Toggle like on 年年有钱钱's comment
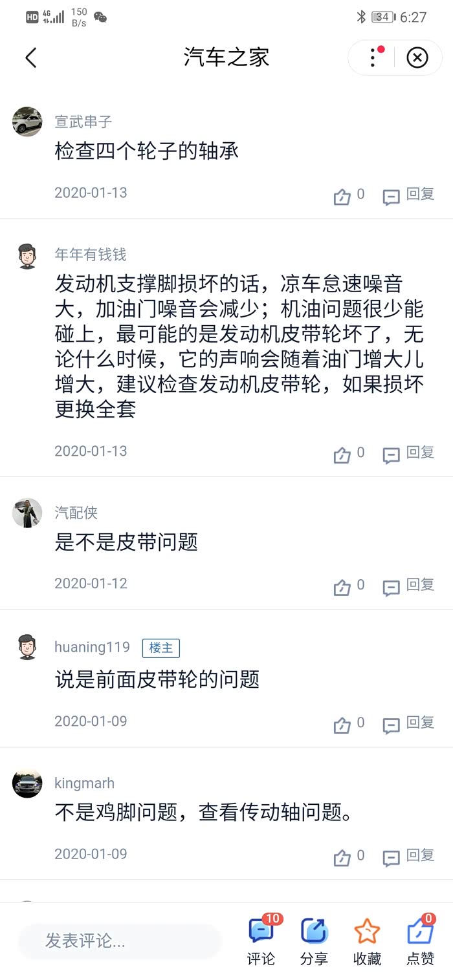This screenshot has width=453, height=980. (x=342, y=454)
